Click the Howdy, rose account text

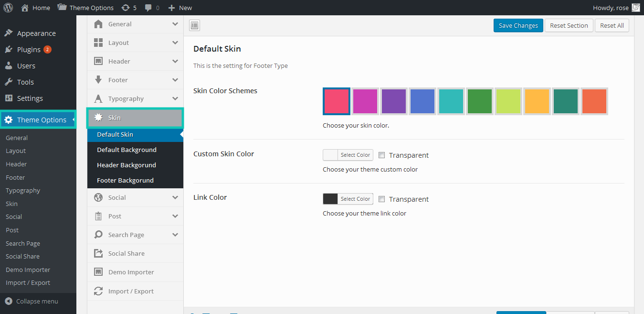point(611,8)
